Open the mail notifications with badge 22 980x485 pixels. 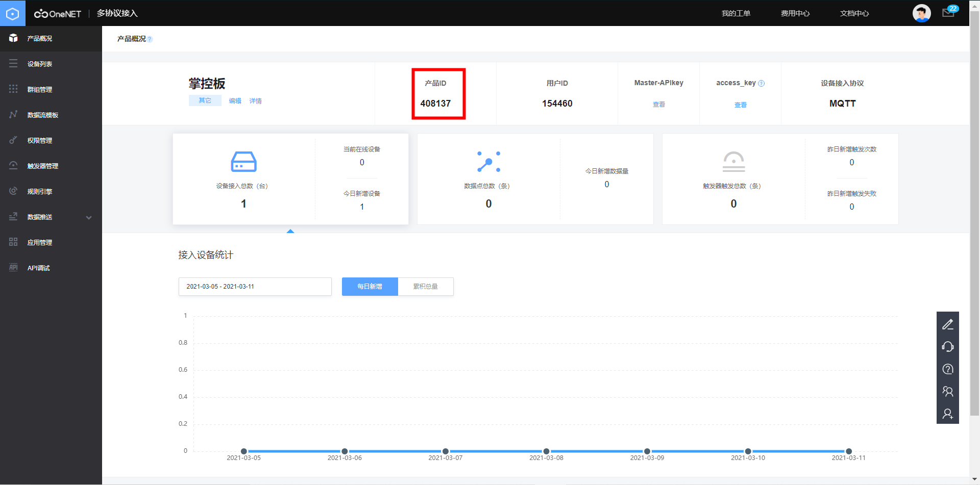(949, 12)
